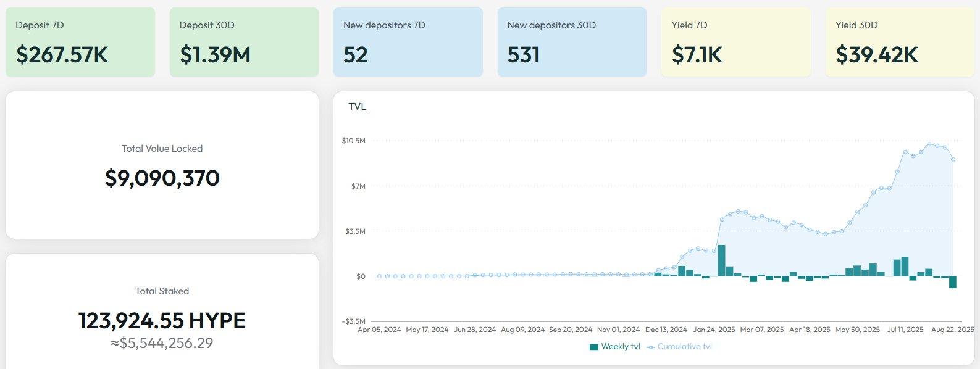Image resolution: width=980 pixels, height=369 pixels.
Task: Select the $1.39M deposit value
Action: (x=215, y=55)
